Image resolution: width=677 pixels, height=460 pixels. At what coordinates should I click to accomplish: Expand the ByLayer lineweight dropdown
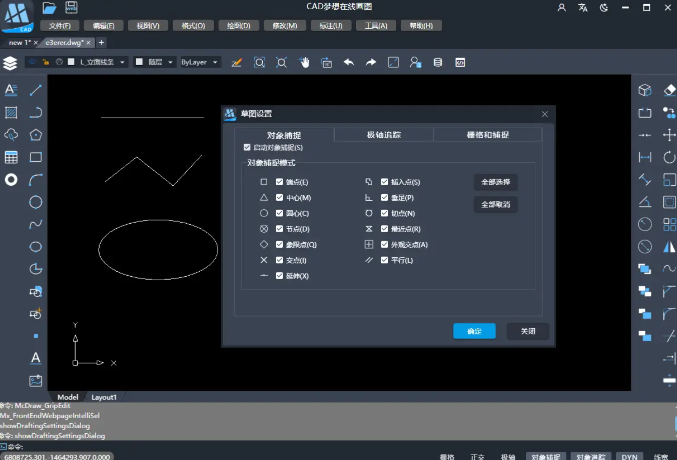coord(198,62)
